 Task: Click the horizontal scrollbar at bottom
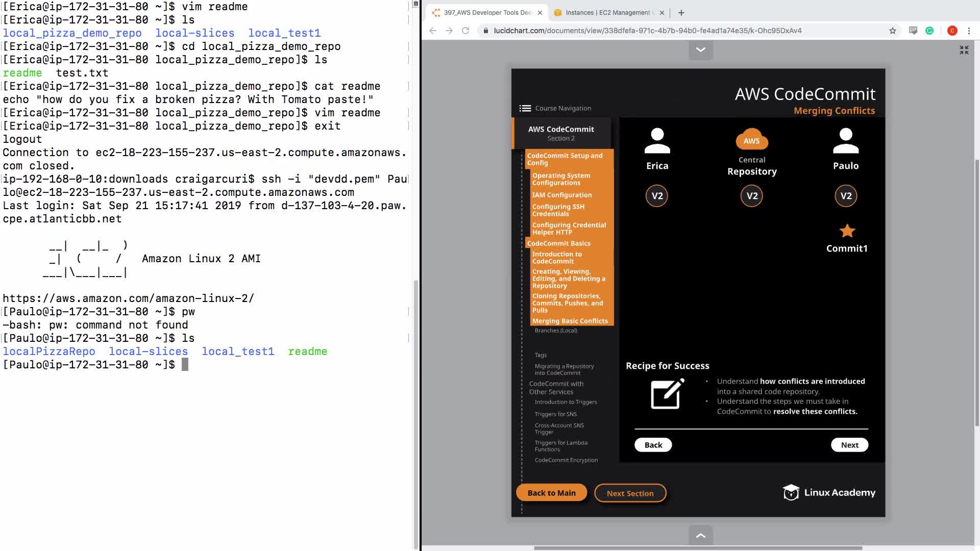(x=698, y=548)
